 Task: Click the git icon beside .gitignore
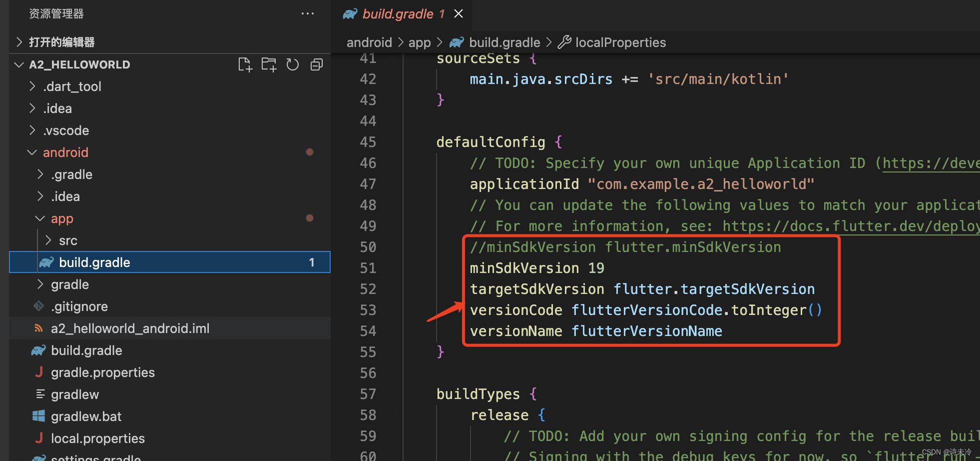[38, 305]
